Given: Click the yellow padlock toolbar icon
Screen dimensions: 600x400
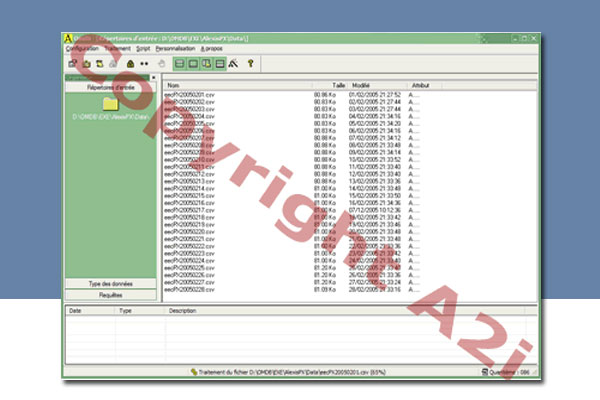Looking at the screenshot, I should [129, 63].
